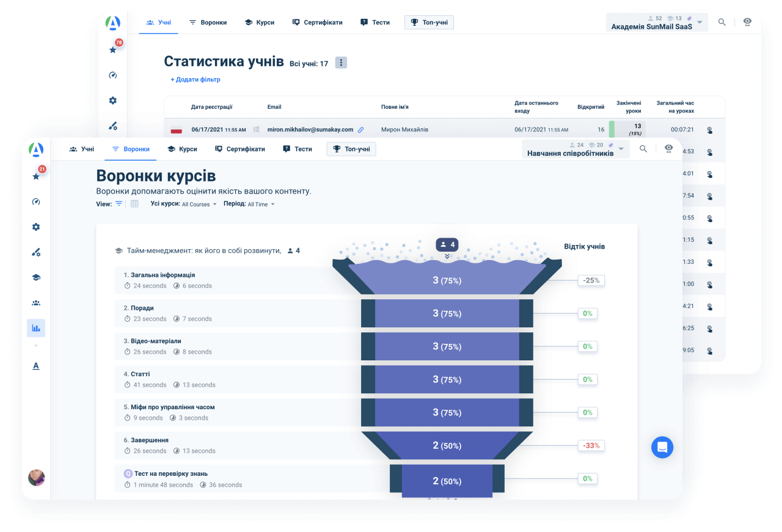The image size is (782, 532).
Task: Toggle the eye preview icon in front window
Action: click(x=669, y=148)
